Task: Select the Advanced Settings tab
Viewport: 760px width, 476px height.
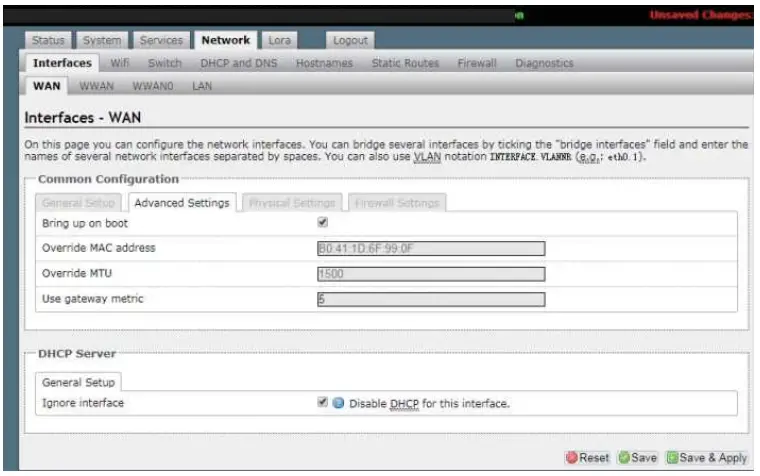Action: coord(182,203)
